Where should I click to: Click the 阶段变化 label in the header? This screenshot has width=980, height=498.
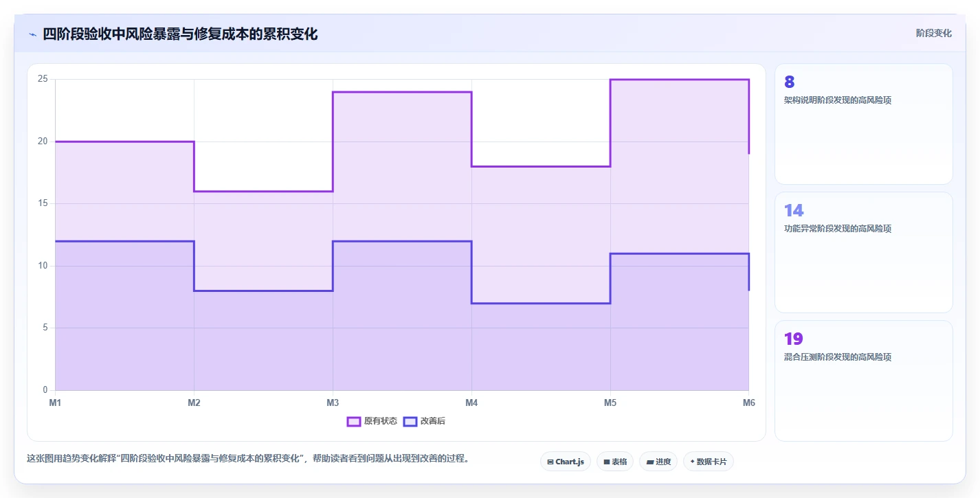[934, 33]
